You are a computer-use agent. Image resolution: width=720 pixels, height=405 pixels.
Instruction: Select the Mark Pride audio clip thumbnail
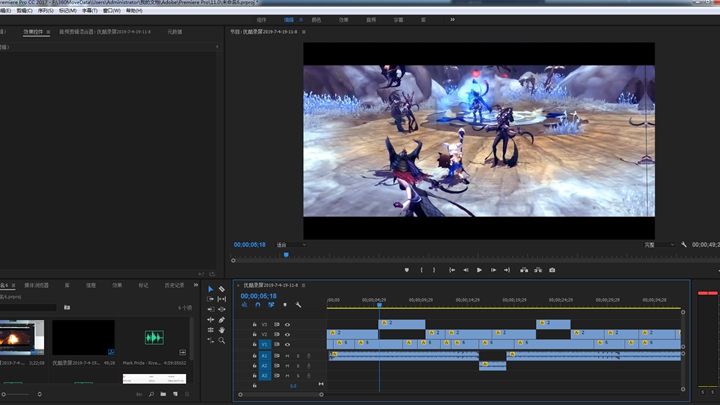(154, 338)
